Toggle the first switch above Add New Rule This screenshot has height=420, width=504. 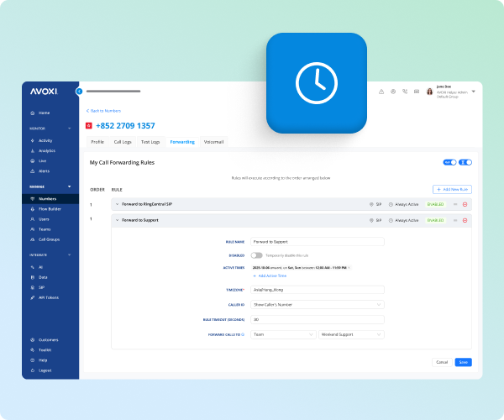pos(448,162)
